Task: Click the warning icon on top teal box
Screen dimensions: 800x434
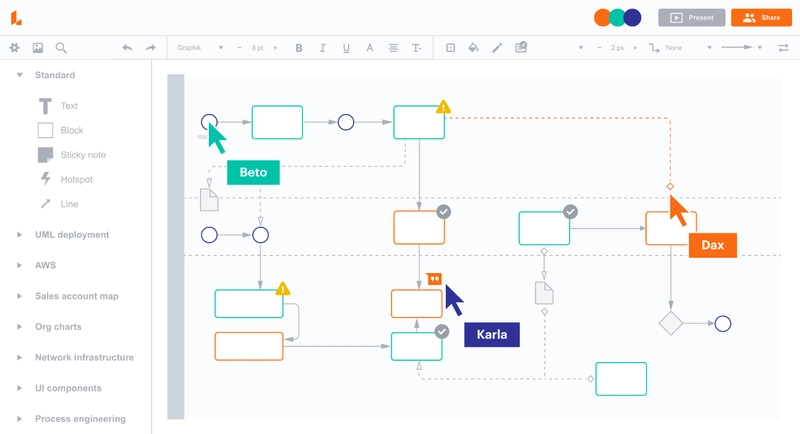Action: tap(443, 107)
